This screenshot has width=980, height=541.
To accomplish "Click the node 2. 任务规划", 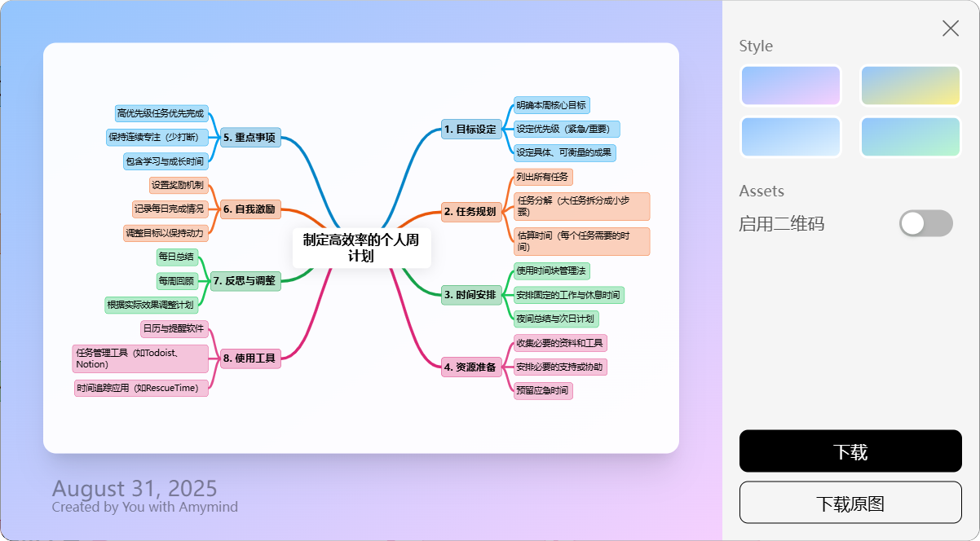I will [471, 212].
